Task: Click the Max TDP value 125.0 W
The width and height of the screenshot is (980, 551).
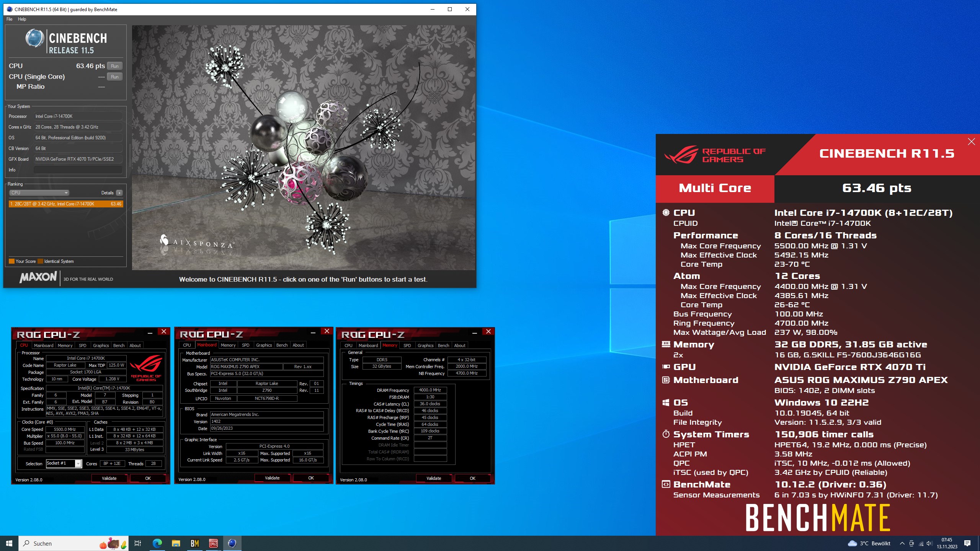Action: (x=116, y=365)
